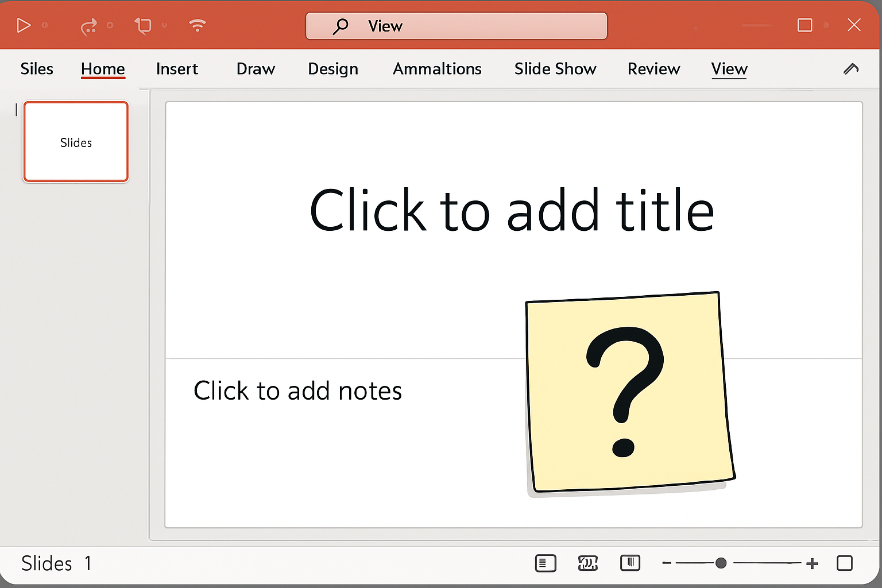Viewport: 882px width, 588px height.
Task: Click the middle view icon in status bar
Action: click(587, 563)
